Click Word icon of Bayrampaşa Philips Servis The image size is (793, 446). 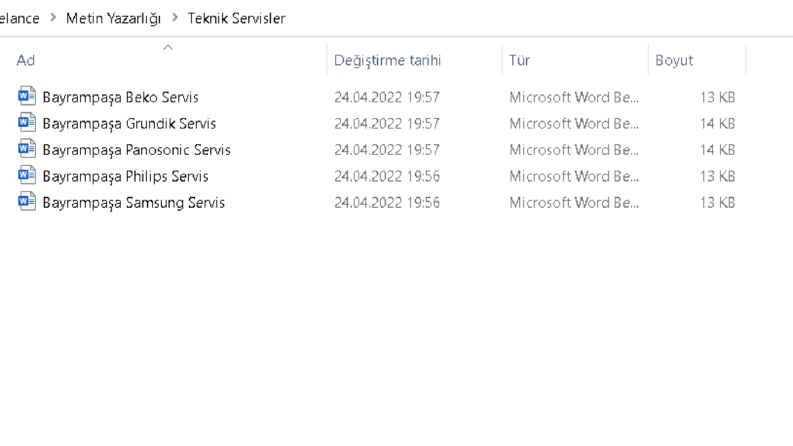[27, 175]
